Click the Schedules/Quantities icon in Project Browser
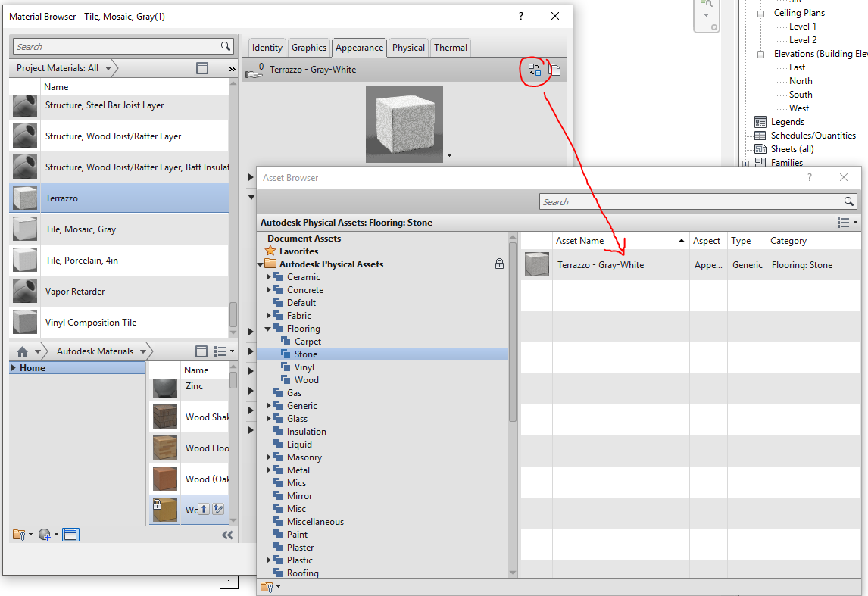Viewport: 868px width, 596px height. (x=760, y=136)
